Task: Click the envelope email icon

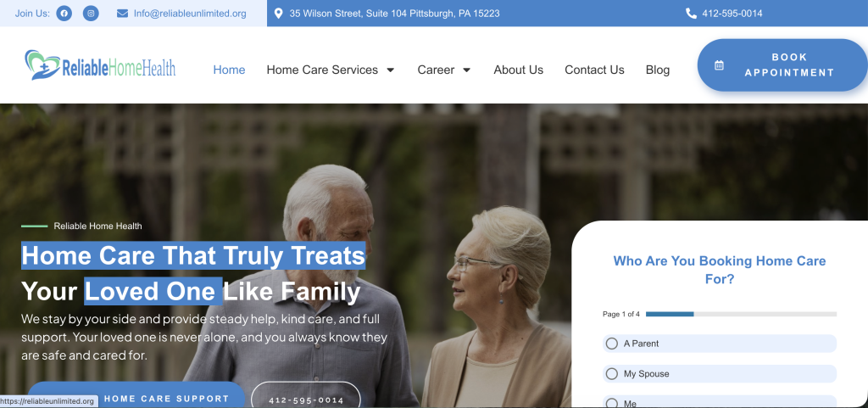Action: tap(122, 14)
